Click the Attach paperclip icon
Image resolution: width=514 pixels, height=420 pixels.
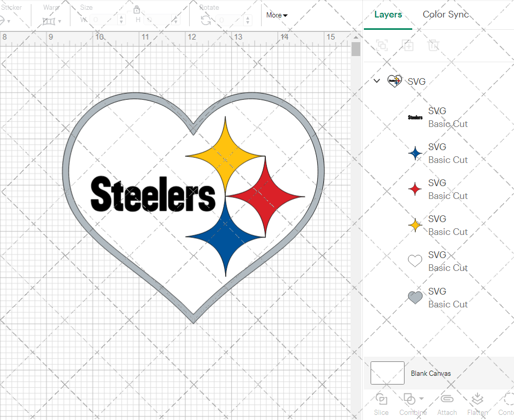(447, 399)
